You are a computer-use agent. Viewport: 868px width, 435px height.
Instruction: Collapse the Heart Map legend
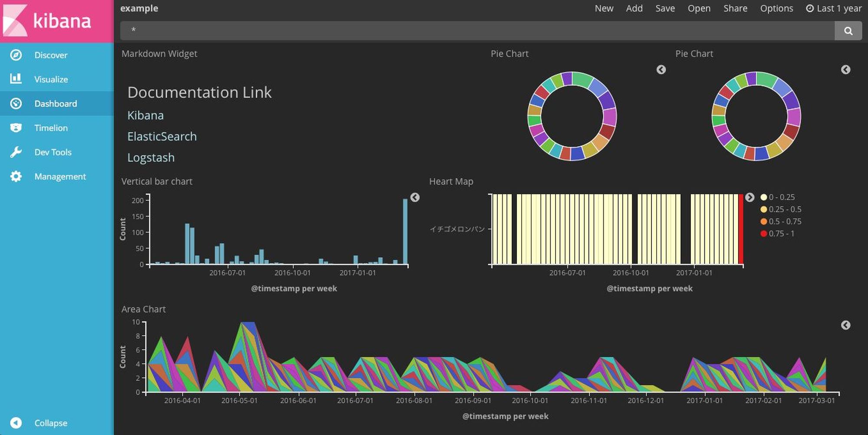(x=750, y=197)
